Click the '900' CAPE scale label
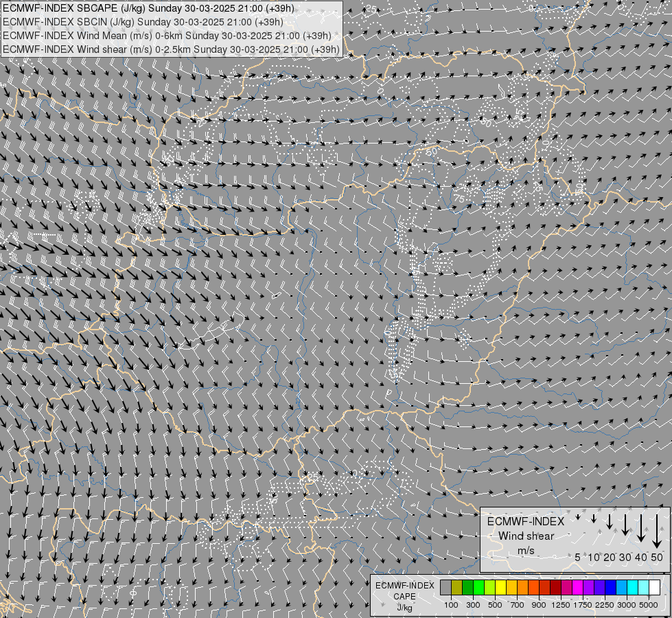 pyautogui.click(x=539, y=605)
